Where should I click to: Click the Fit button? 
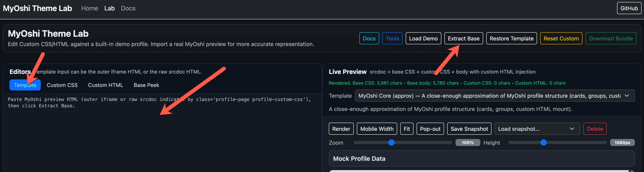[407, 129]
